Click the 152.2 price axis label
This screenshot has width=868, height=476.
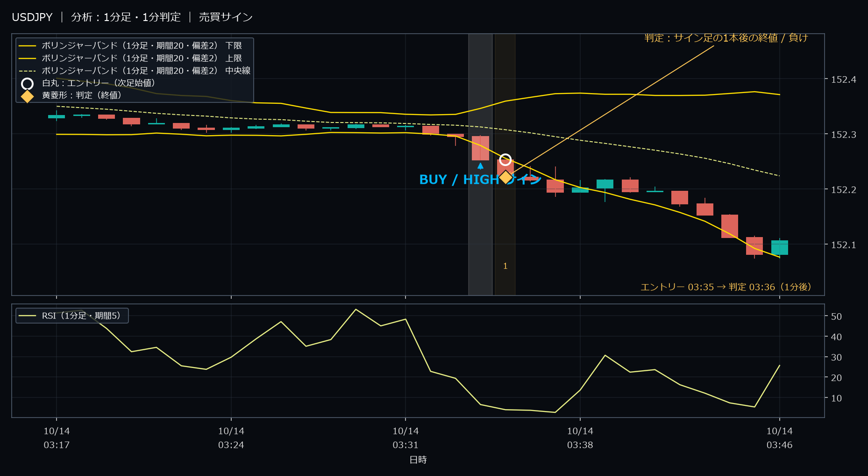point(844,190)
